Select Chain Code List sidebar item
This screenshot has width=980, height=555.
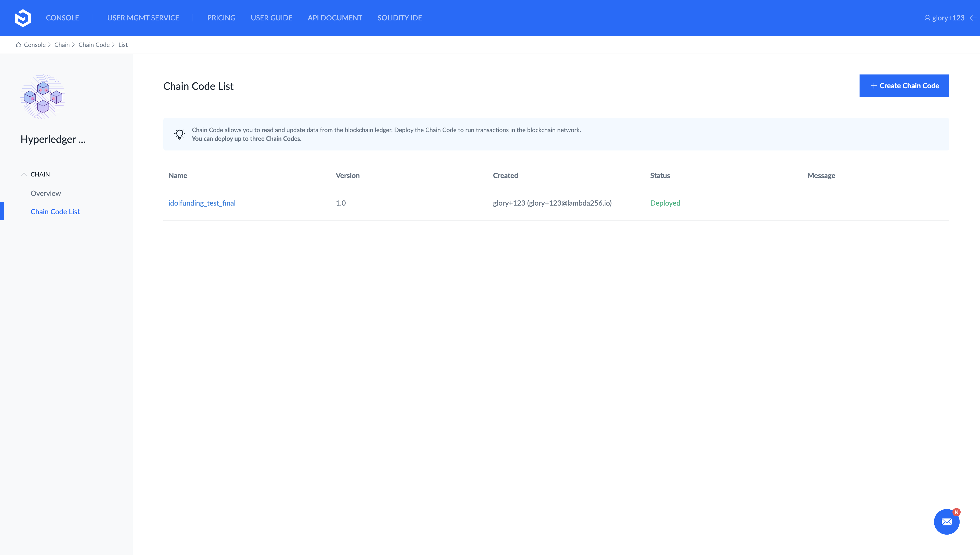click(55, 211)
